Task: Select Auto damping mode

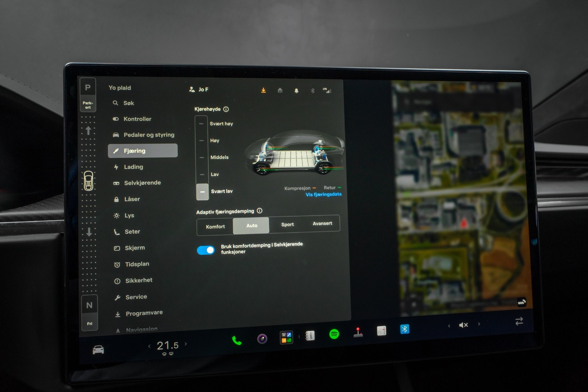Action: pyautogui.click(x=251, y=225)
